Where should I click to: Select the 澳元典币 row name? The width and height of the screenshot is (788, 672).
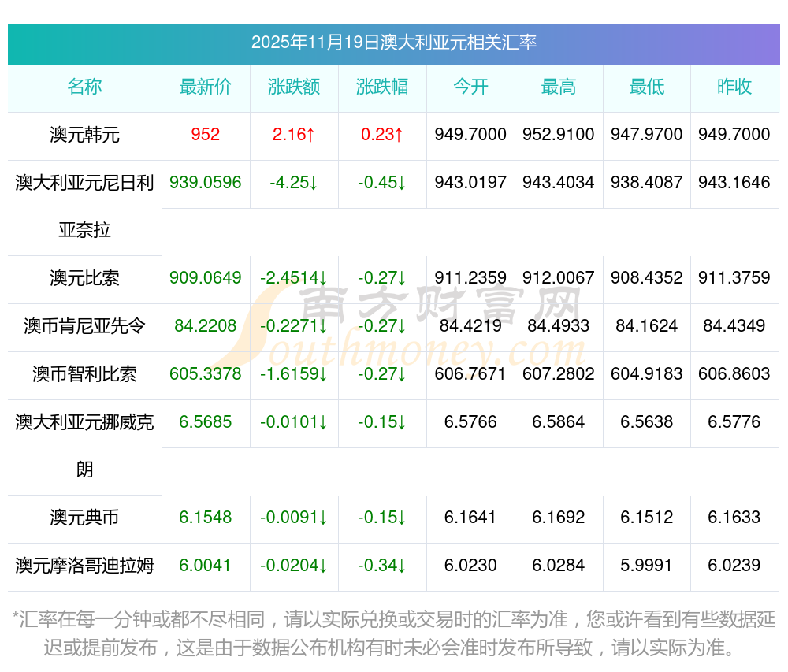(84, 518)
